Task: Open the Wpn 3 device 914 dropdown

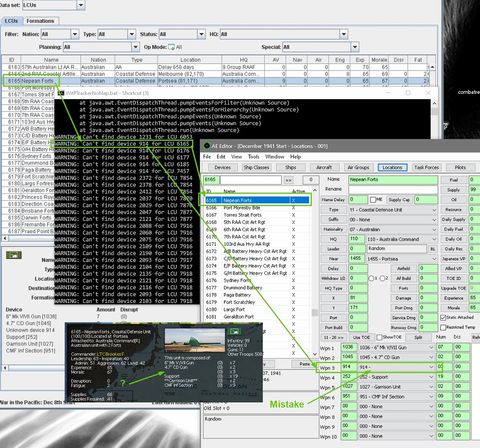Action: (431, 367)
